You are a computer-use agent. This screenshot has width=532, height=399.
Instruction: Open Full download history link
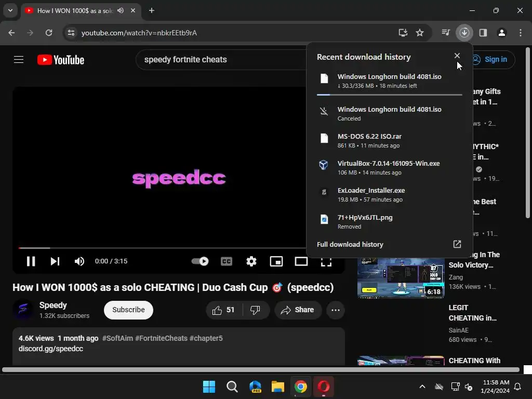(350, 244)
